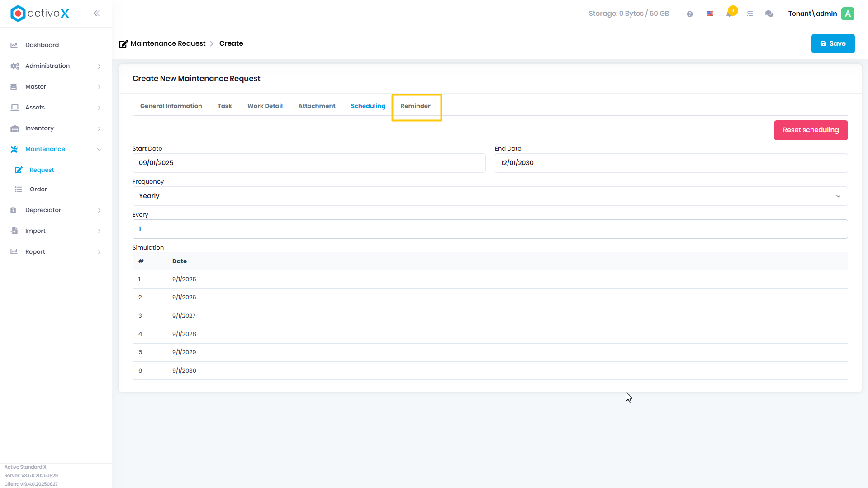
Task: Select simulation row dated 9/1/2027
Action: (x=490, y=316)
